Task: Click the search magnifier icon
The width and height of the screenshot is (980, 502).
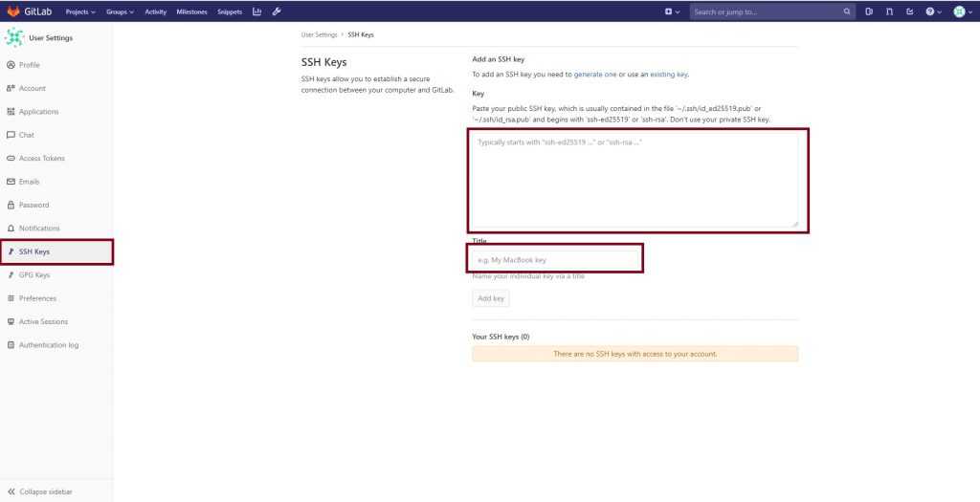Action: click(x=847, y=11)
